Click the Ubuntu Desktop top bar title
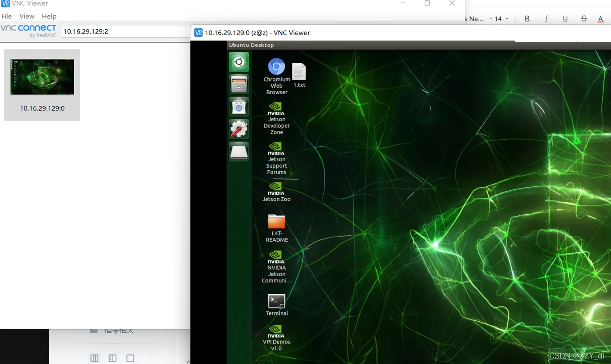This screenshot has width=611, height=364. (251, 45)
